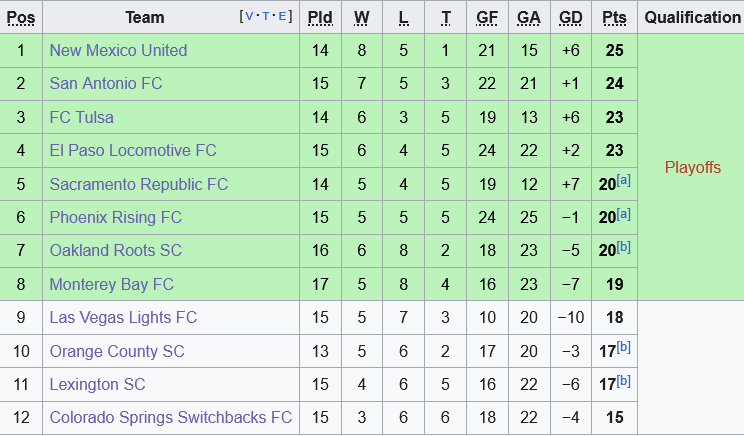
Task: Click the Playoffs qualification link
Action: (x=692, y=167)
